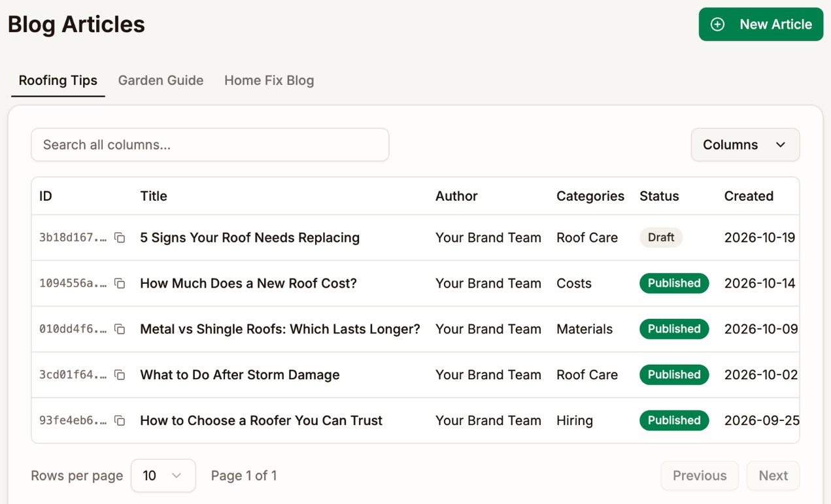Click Your Brand Team in the 5 Signs row
Viewport: 831px width, 504px height.
tap(488, 237)
